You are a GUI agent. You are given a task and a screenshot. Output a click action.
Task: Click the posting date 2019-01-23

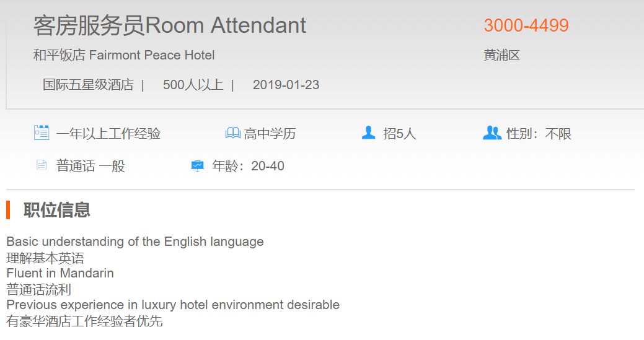[286, 85]
